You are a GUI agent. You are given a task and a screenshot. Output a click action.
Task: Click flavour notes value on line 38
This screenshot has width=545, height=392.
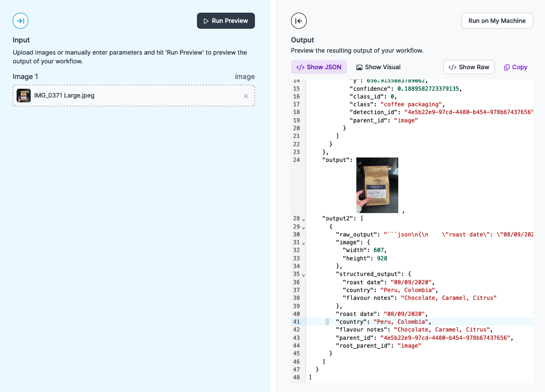click(448, 298)
